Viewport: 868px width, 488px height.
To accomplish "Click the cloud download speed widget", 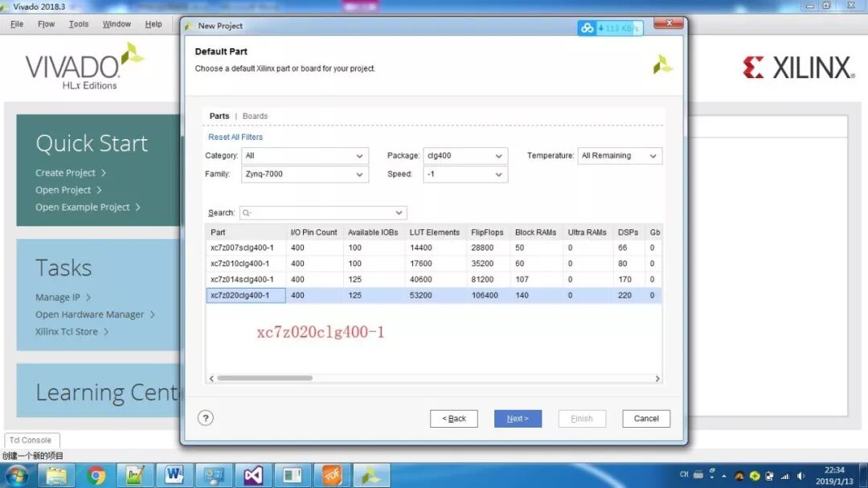I will [x=610, y=27].
